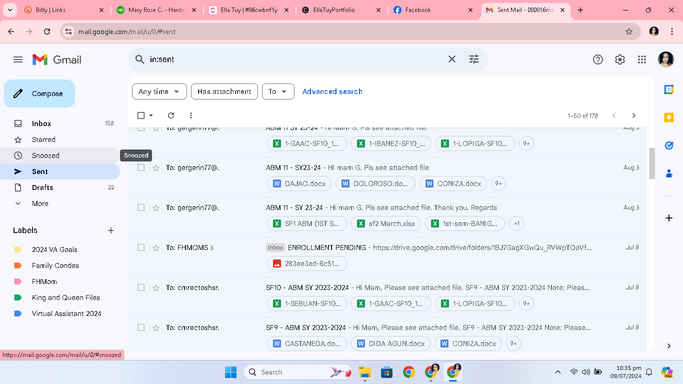Open Advanced search link
This screenshot has width=683, height=384.
[332, 91]
